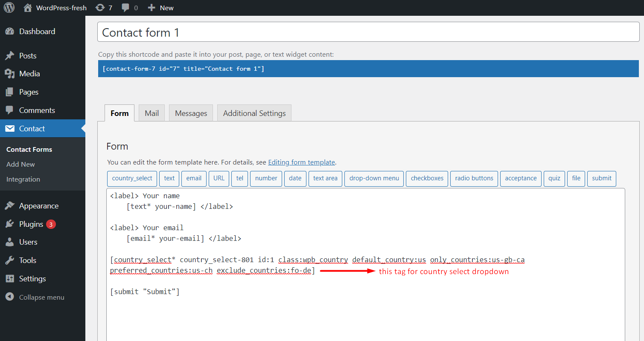Click the Appearance paintbrush icon

pyautogui.click(x=10, y=206)
